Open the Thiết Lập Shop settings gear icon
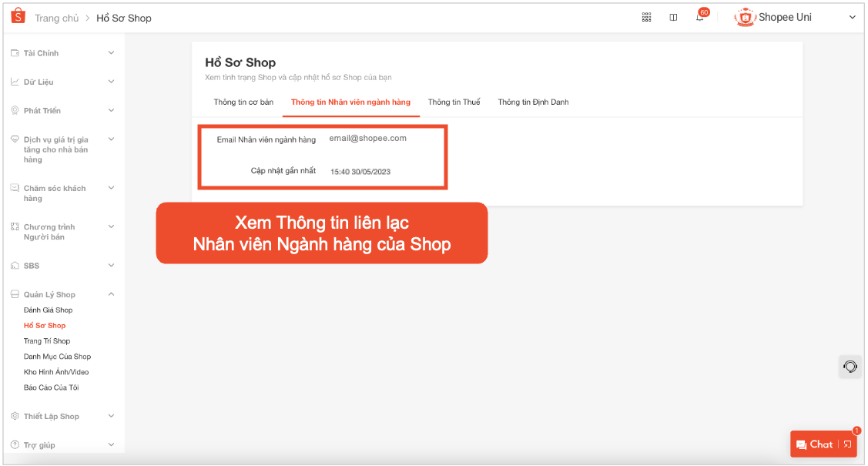 [15, 416]
